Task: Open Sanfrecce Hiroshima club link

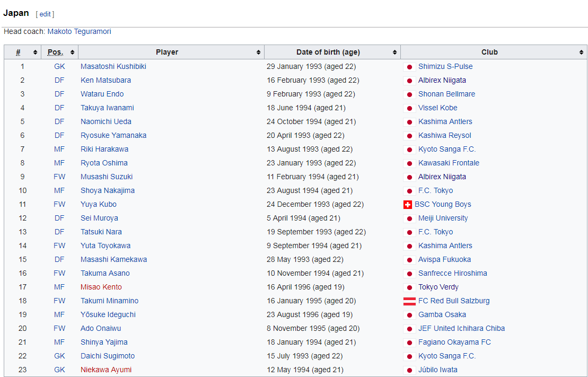Action: [x=453, y=273]
